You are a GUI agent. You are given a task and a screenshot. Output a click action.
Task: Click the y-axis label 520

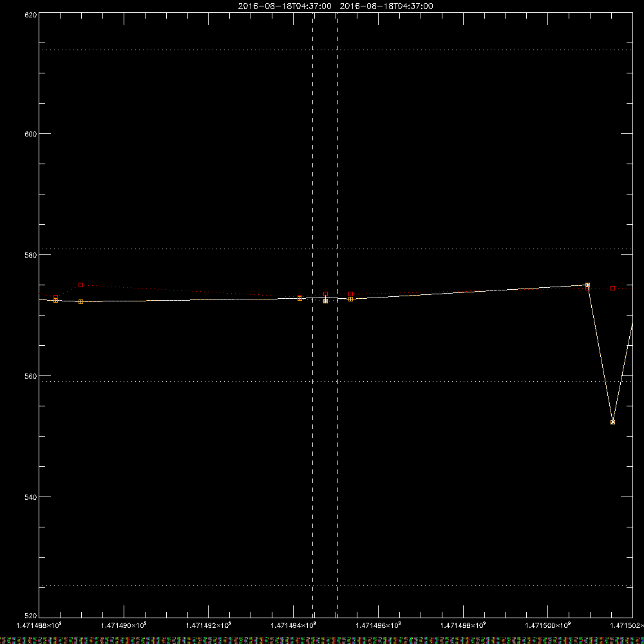(x=31, y=616)
